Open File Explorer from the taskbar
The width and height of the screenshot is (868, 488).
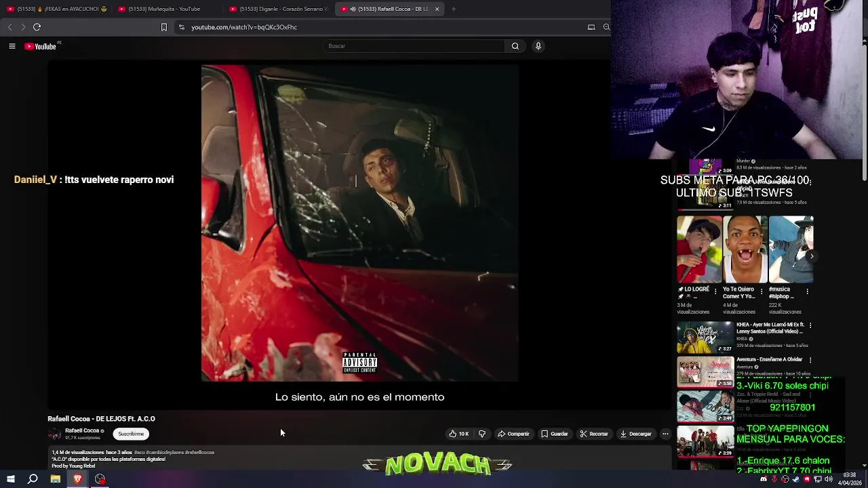[56, 479]
